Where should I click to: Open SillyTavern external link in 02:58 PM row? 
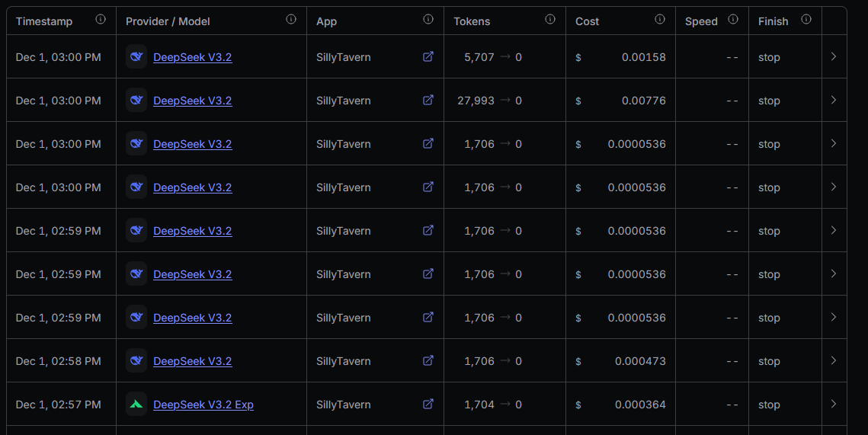click(428, 361)
